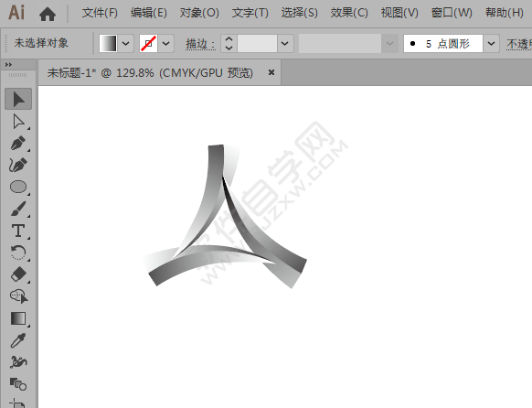Open the 选择(S) menu
The image size is (532, 408).
pos(299,13)
